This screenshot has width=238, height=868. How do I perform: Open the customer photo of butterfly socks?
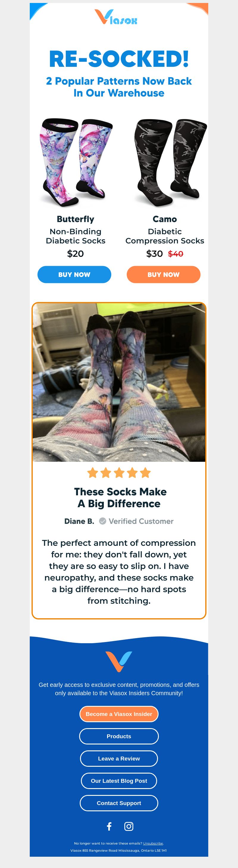tap(119, 382)
